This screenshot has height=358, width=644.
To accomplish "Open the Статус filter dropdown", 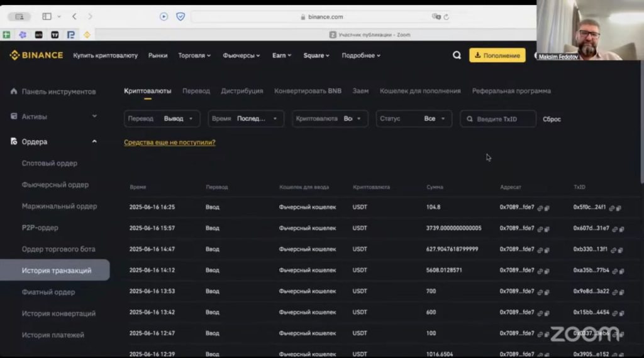I will (413, 119).
